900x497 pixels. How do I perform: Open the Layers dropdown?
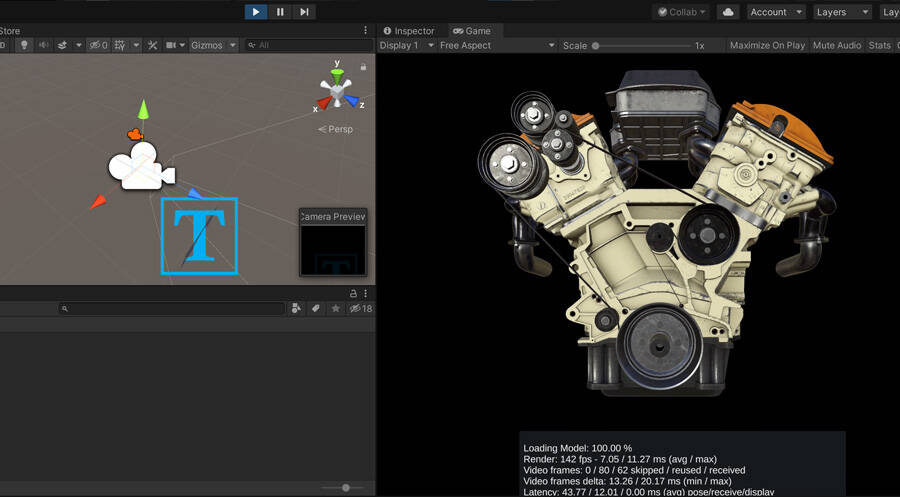point(842,12)
